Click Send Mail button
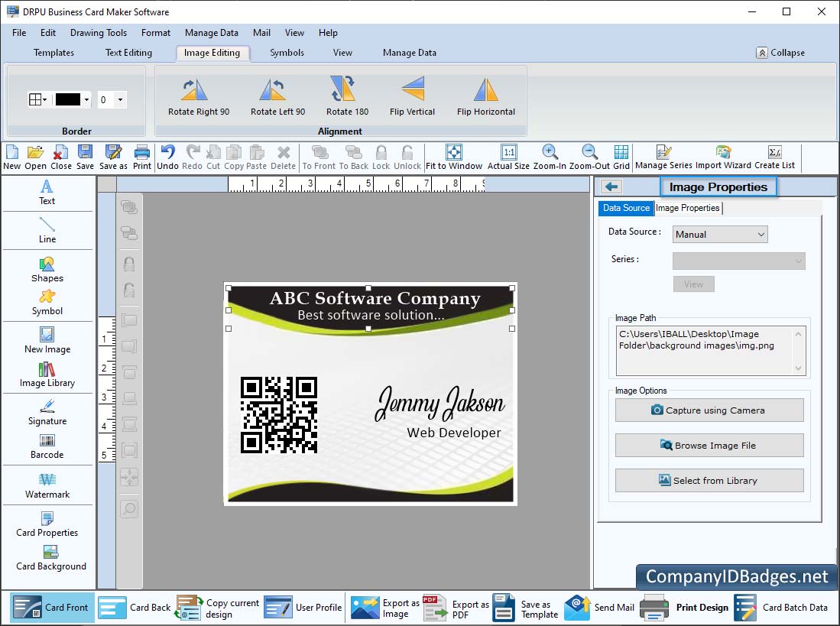Screen dimensions: 840x626 click(599, 607)
